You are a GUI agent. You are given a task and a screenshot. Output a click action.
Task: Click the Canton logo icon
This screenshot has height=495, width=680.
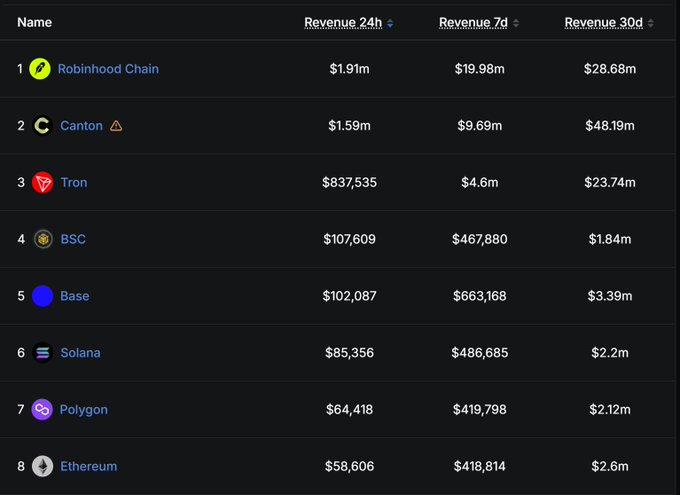pos(42,125)
